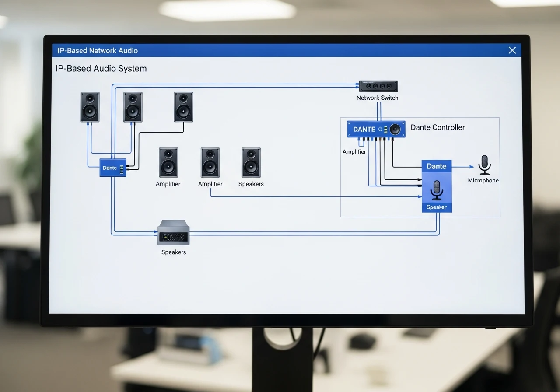This screenshot has width=560, height=392.
Task: Select the third speaker in the top row
Action: click(x=183, y=107)
